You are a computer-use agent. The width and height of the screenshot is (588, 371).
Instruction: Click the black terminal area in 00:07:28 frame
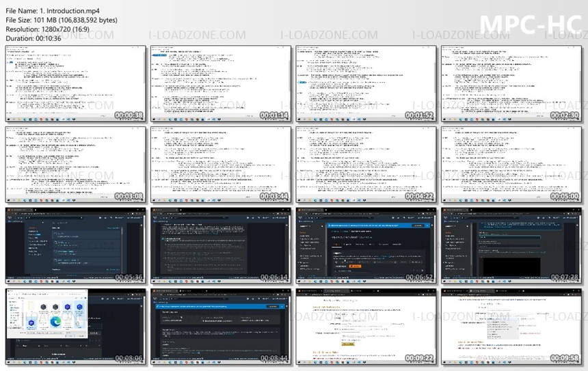[x=511, y=265]
